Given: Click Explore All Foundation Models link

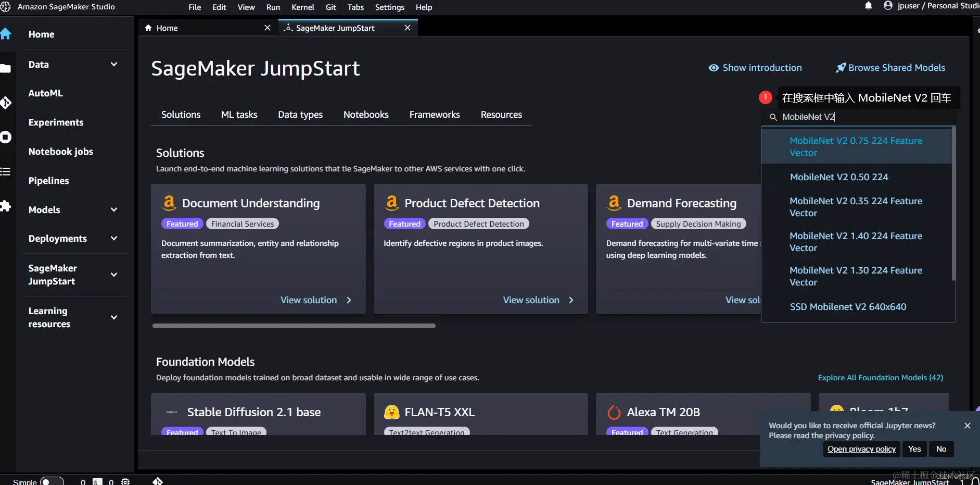Looking at the screenshot, I should (x=880, y=378).
